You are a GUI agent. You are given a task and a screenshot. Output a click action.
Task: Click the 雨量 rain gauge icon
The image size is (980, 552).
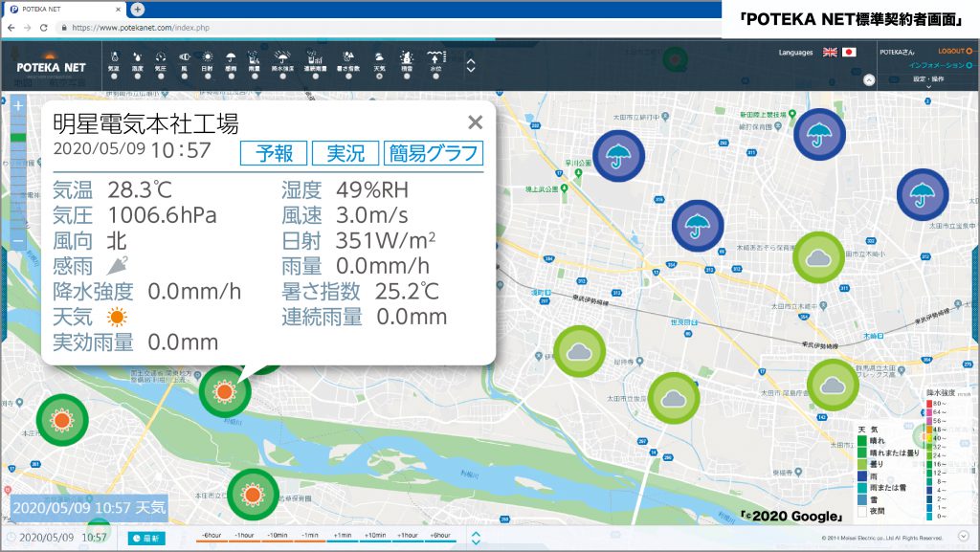tap(254, 56)
